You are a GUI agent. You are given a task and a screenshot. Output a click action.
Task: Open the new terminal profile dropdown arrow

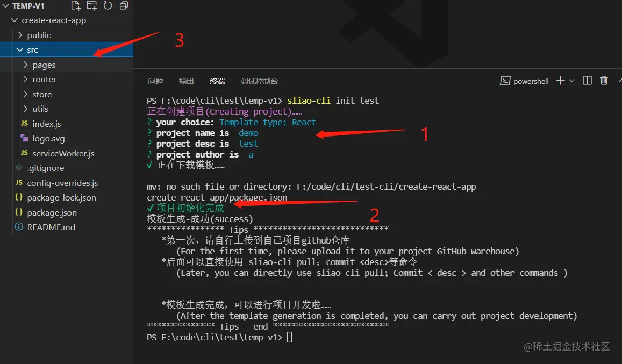tap(571, 81)
